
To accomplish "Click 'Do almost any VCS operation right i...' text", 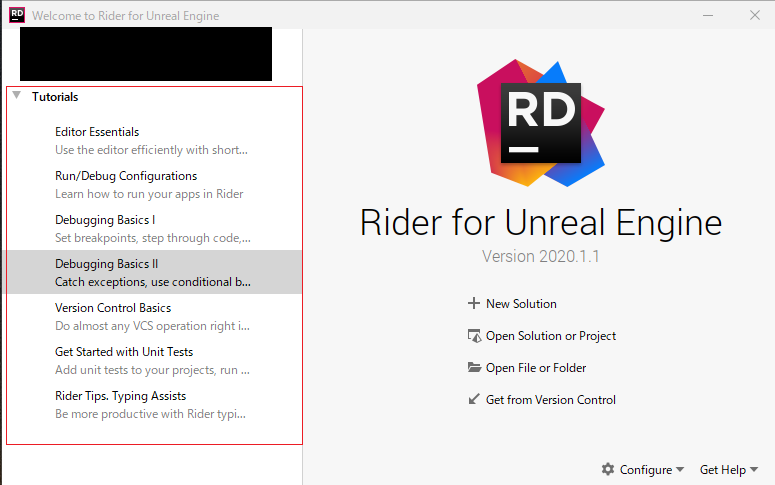I will pos(152,326).
